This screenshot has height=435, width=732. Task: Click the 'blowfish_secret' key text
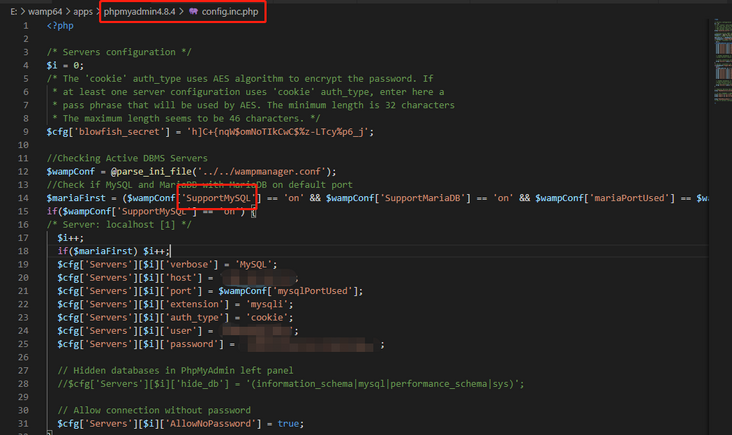click(119, 132)
